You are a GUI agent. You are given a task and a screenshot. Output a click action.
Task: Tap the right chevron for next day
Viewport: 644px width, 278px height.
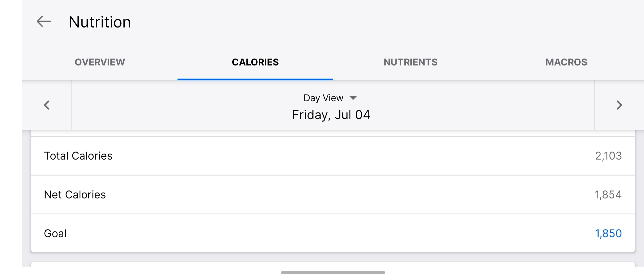(x=619, y=105)
